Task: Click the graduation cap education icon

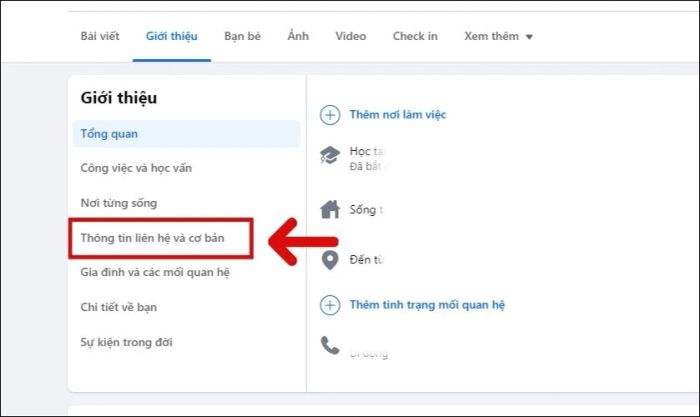Action: coord(330,155)
